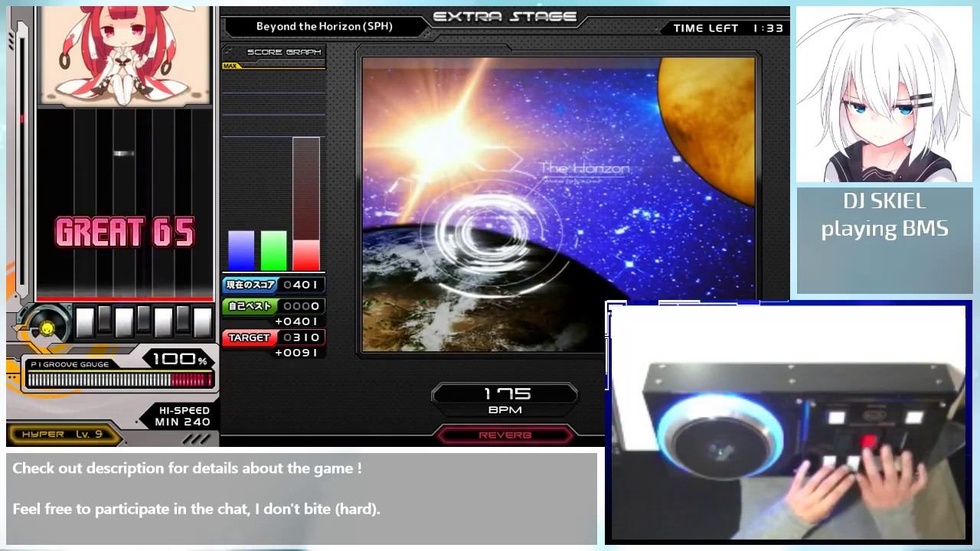Click the red TARGET label
Screen dimensions: 980x551
tap(250, 337)
